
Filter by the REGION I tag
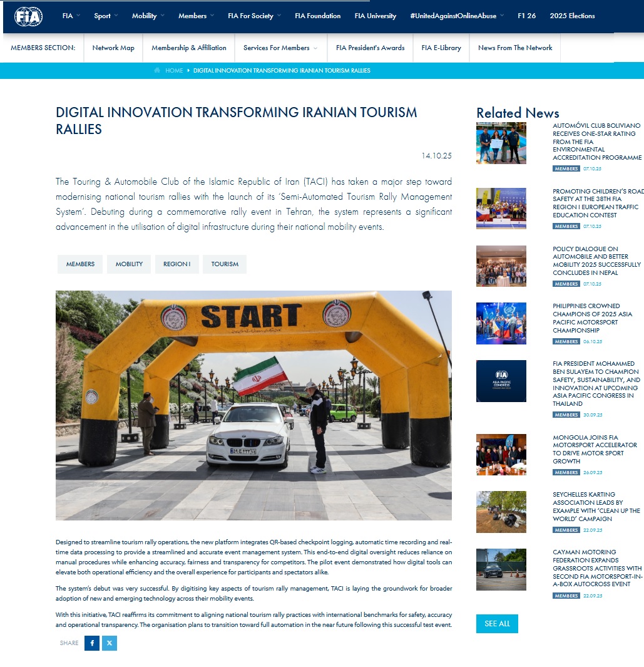click(176, 264)
